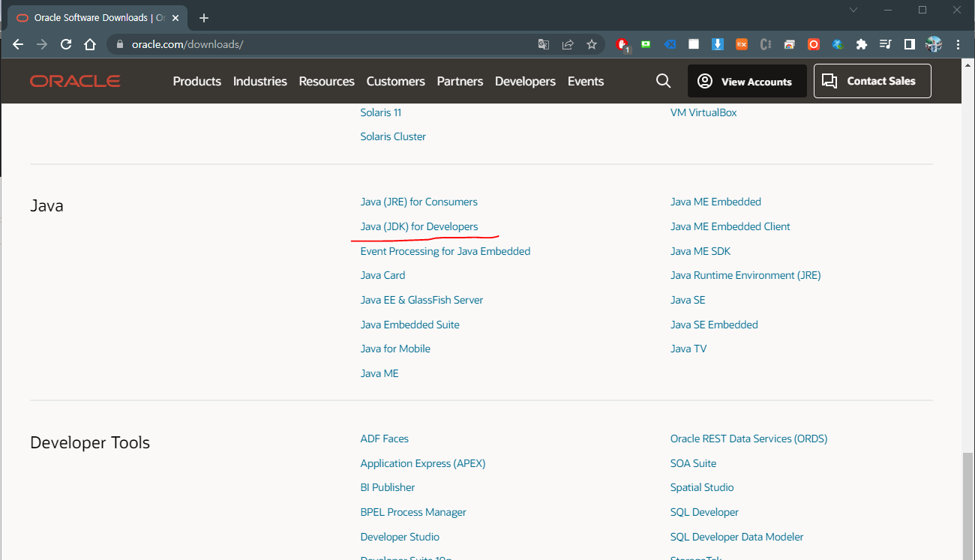Open the tab search chevron in title bar
Viewport: 975px width, 560px height.
[853, 10]
